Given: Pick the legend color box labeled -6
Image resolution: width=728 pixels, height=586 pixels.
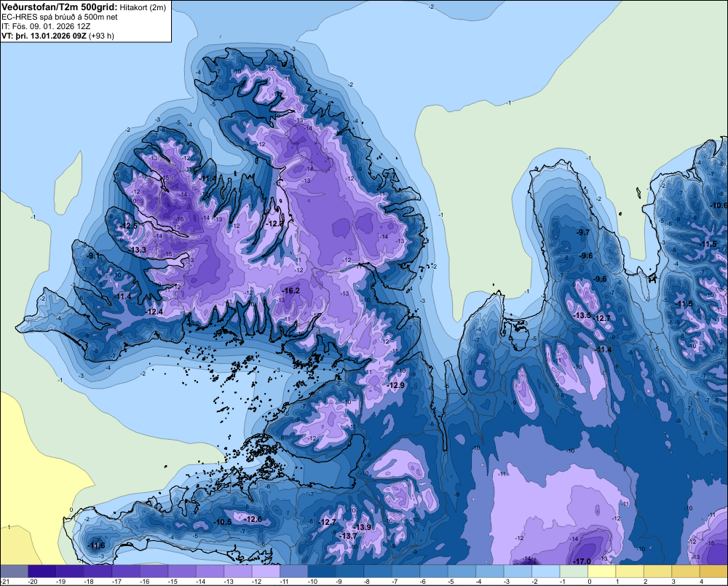Looking at the screenshot, I should point(434,571).
